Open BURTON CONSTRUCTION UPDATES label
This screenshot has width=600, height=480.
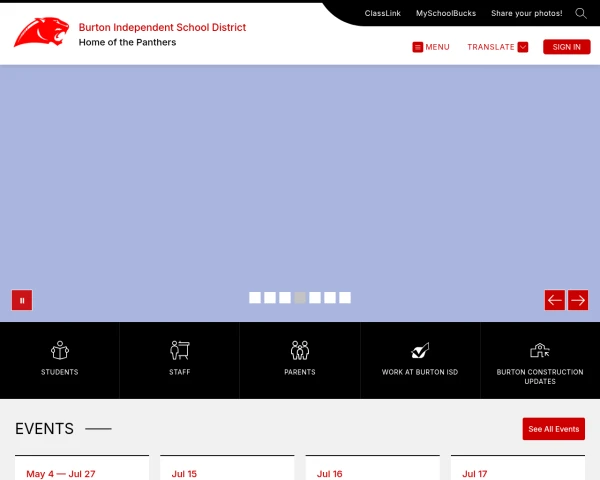[540, 377]
